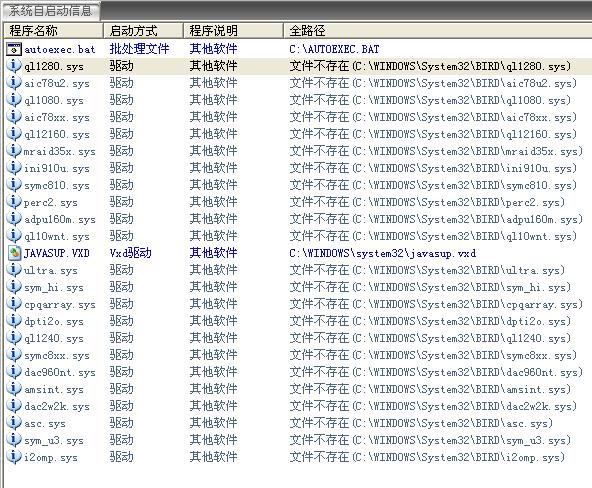Viewport: 592px width, 488px height.
Task: Click the info icon beside cpqarray.sys
Action: pyautogui.click(x=14, y=304)
